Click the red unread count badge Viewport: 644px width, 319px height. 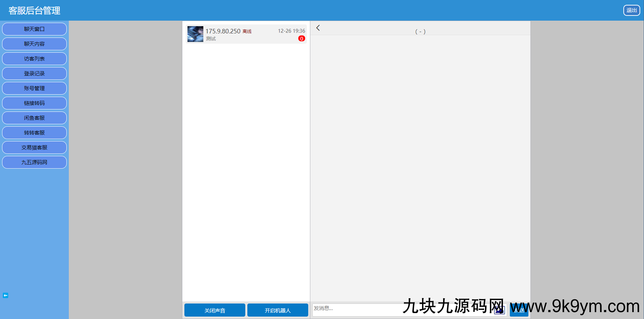click(x=301, y=39)
